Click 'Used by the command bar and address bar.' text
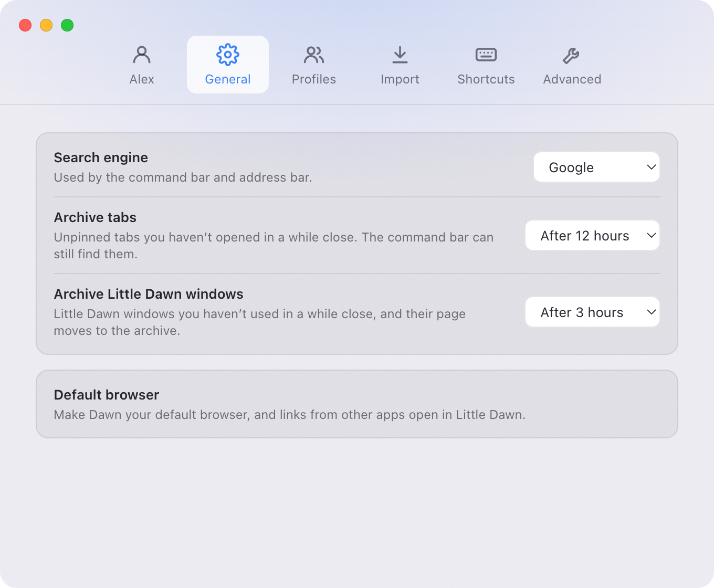This screenshot has height=588, width=714. point(183,177)
